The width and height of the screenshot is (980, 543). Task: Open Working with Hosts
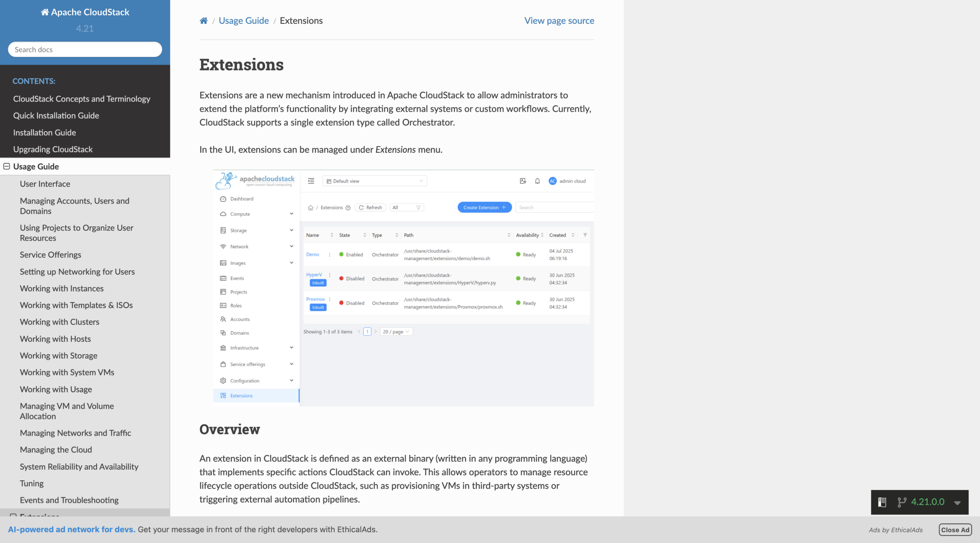(x=55, y=339)
